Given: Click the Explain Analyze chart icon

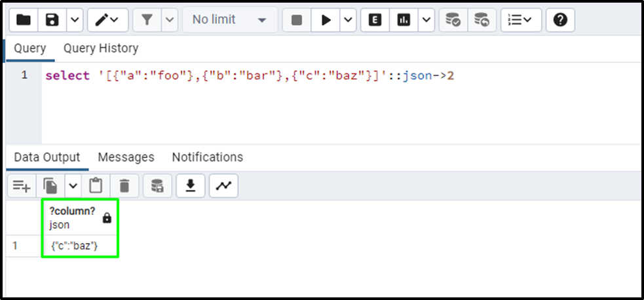Looking at the screenshot, I should point(403,20).
